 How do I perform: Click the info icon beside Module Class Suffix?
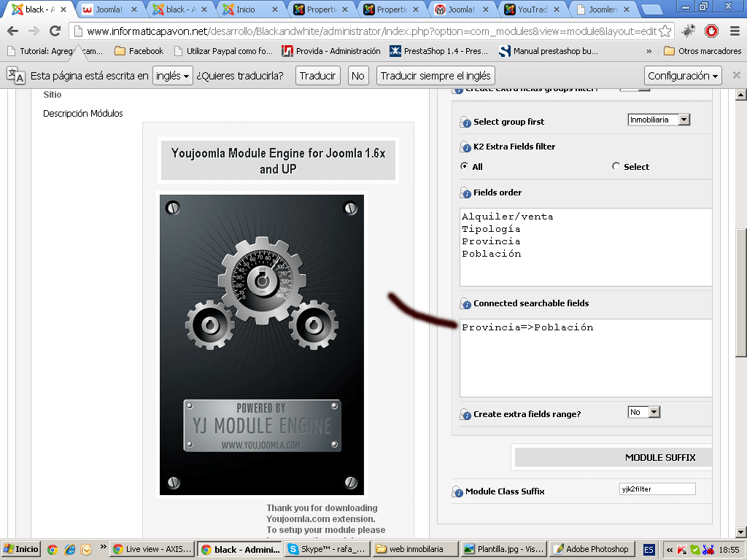[457, 492]
